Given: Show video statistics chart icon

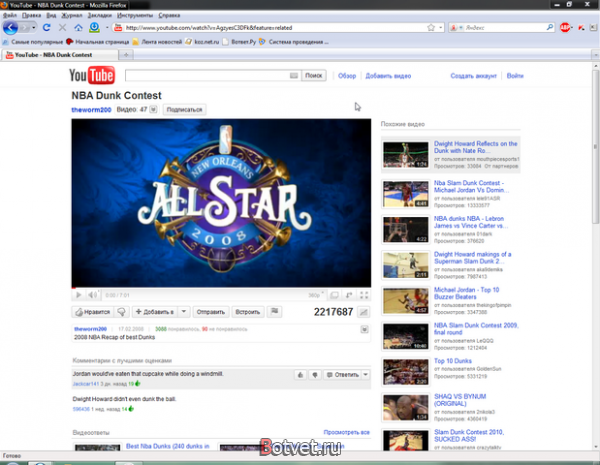Looking at the screenshot, I should pos(364,312).
